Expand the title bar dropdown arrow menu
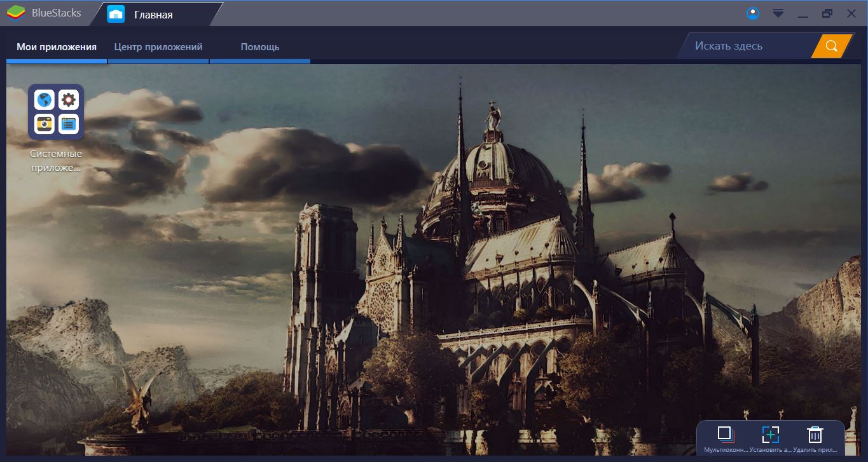This screenshot has width=868, height=462. [x=778, y=13]
